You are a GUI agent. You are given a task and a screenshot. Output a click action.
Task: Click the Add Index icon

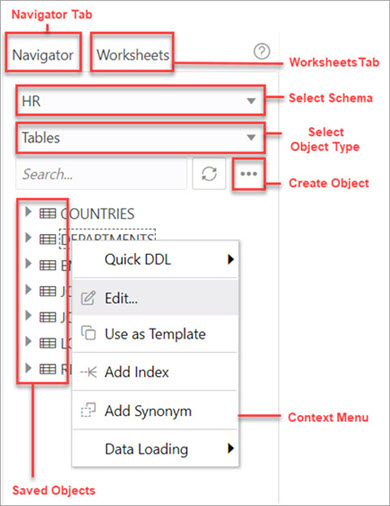88,372
